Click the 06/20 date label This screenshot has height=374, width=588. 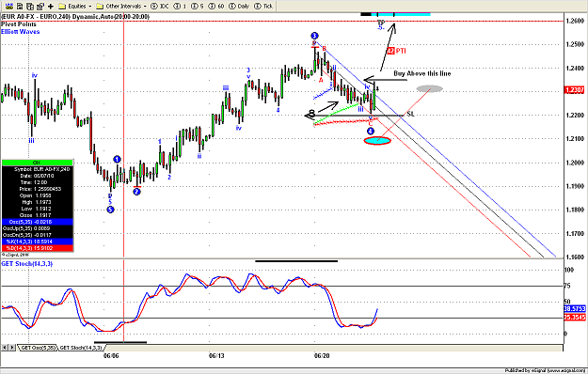point(322,355)
